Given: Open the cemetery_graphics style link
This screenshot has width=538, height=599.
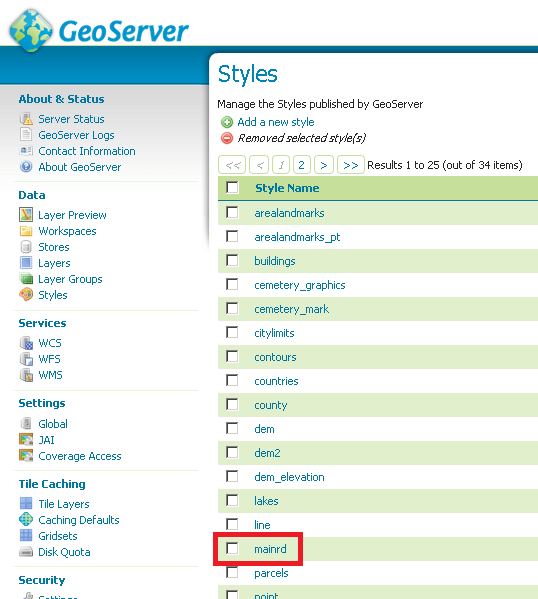Looking at the screenshot, I should pyautogui.click(x=300, y=285).
